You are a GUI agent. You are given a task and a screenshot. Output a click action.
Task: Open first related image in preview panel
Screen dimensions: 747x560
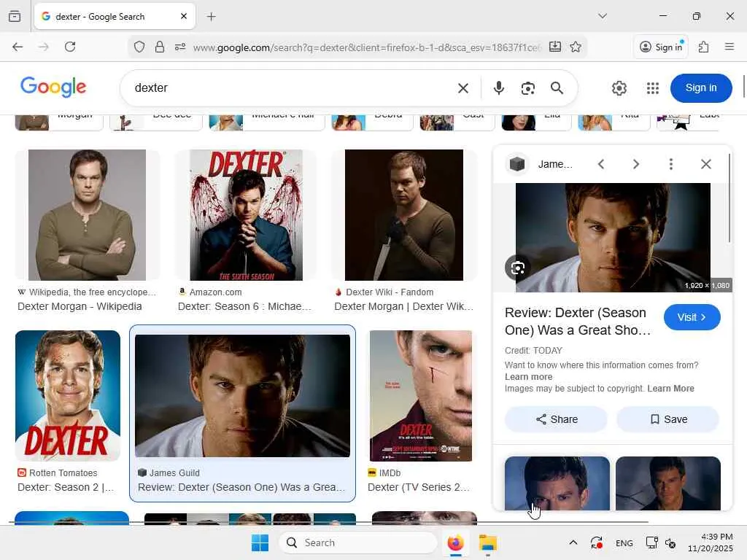click(557, 483)
